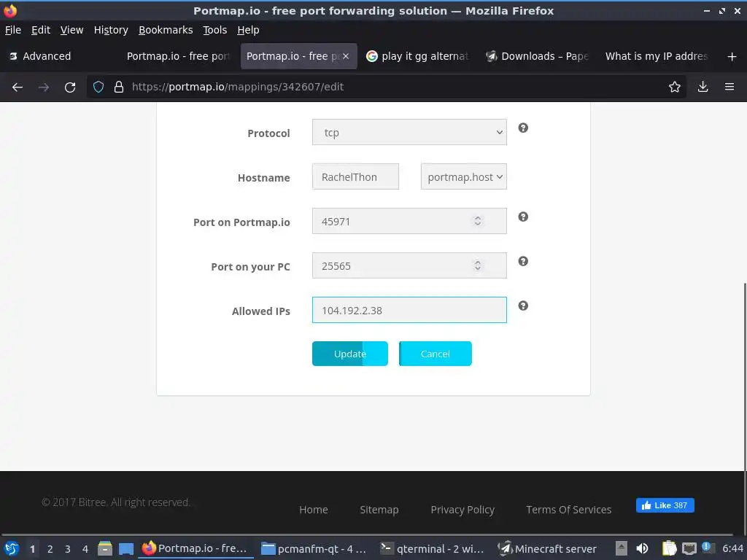Viewport: 747px width, 560px height.
Task: Open the update notifier tray icon
Action: pyautogui.click(x=707, y=548)
